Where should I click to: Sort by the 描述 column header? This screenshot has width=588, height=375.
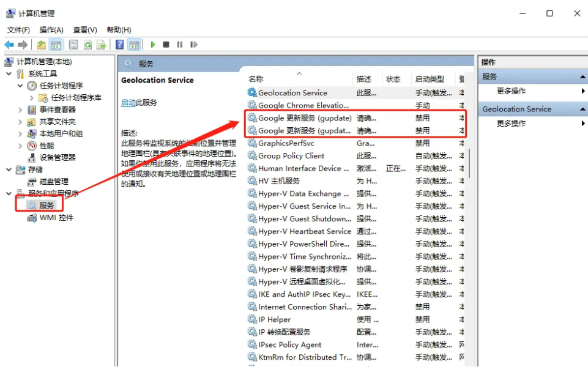pyautogui.click(x=363, y=79)
